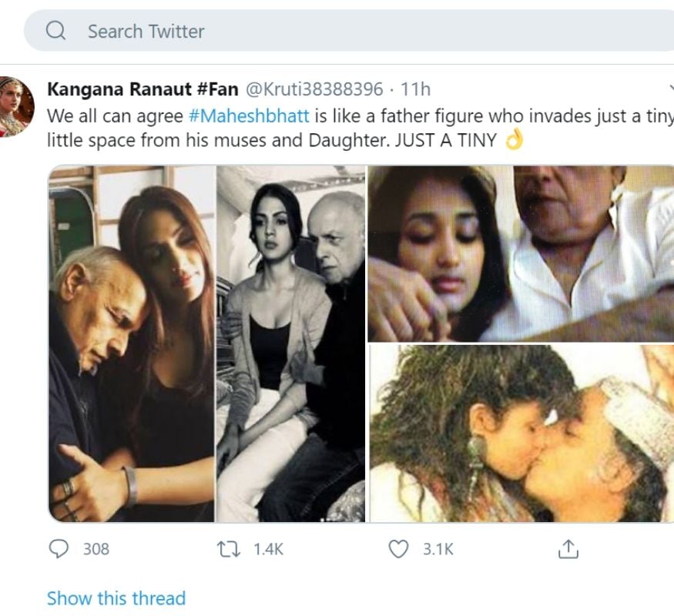This screenshot has height=616, width=674.
Task: Open photo showing person in white cap
Action: [x=521, y=433]
